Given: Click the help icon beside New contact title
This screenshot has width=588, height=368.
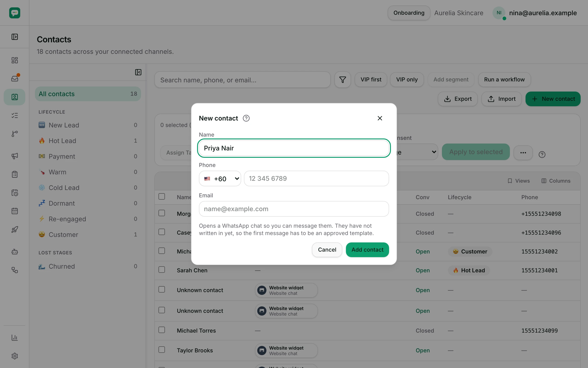Looking at the screenshot, I should [x=246, y=118].
